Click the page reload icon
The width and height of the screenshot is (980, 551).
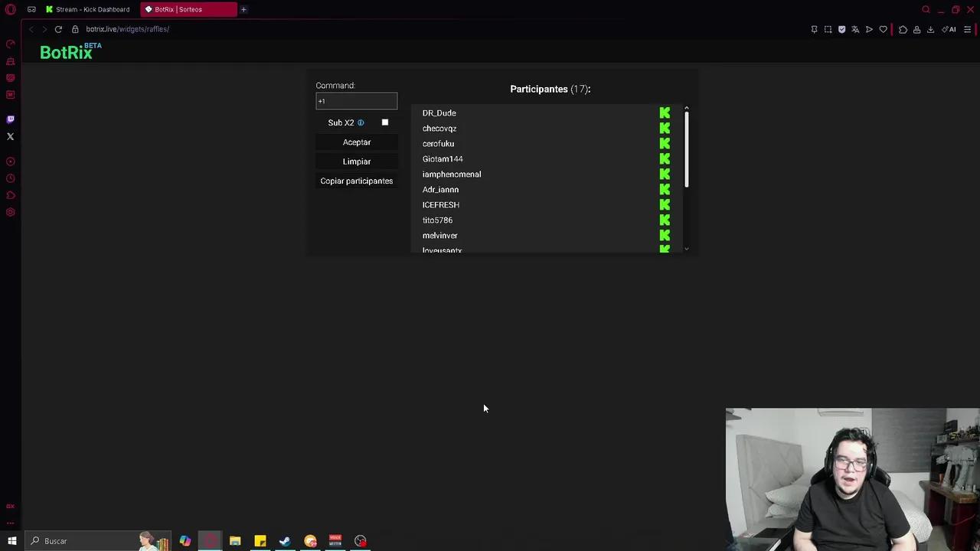tap(58, 29)
